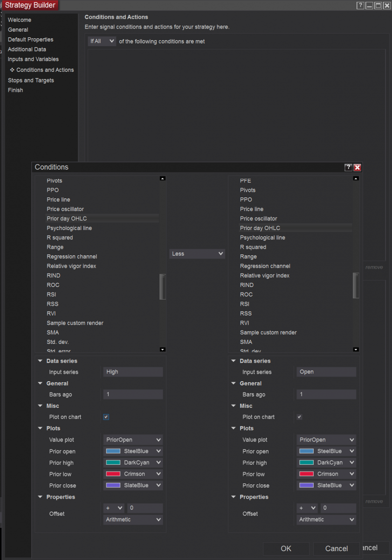392x560 pixels.
Task: Click the OK button
Action: click(286, 549)
